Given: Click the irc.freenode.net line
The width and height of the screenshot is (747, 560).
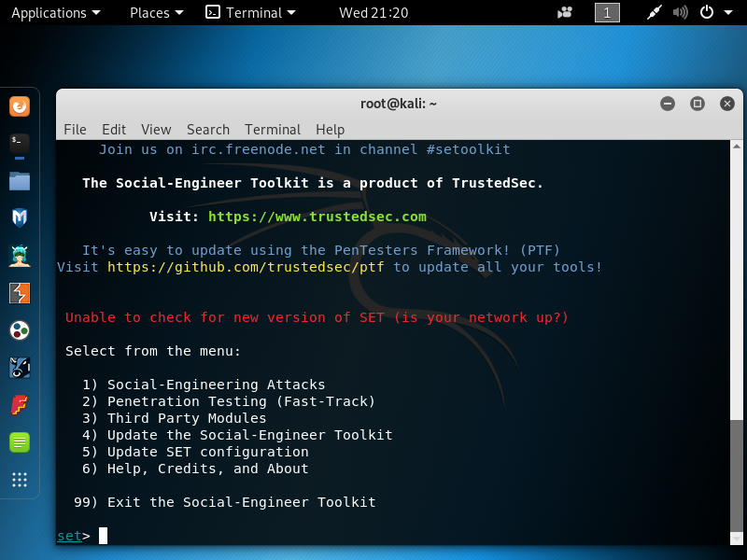Looking at the screenshot, I should coord(304,149).
